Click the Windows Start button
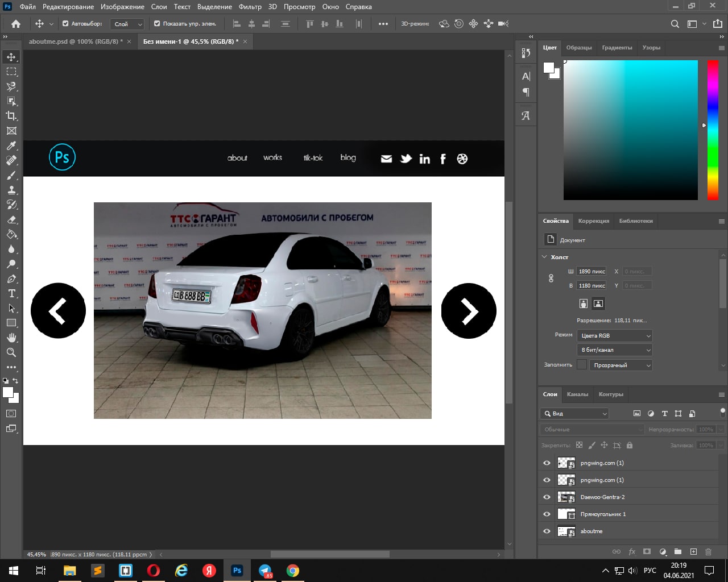Image resolution: width=728 pixels, height=582 pixels. pyautogui.click(x=14, y=571)
